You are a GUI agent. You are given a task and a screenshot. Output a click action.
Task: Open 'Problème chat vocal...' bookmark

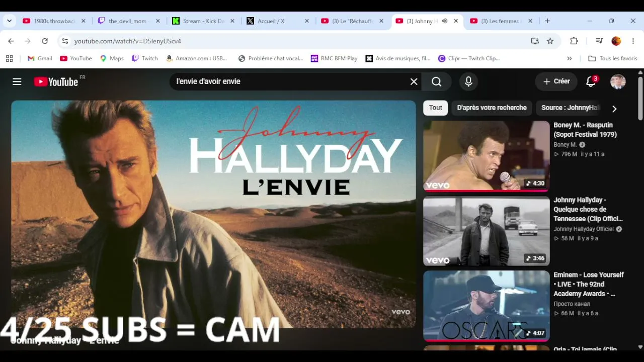tap(271, 58)
